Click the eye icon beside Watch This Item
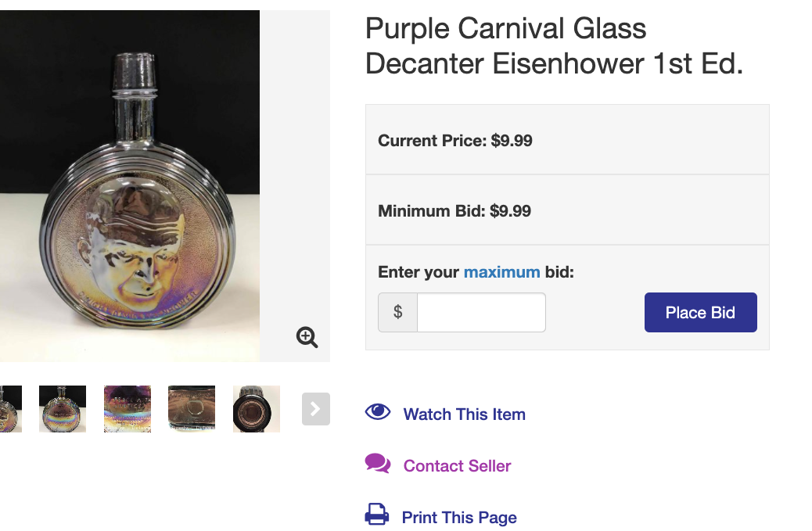Viewport: 812px width, 531px height. (378, 412)
